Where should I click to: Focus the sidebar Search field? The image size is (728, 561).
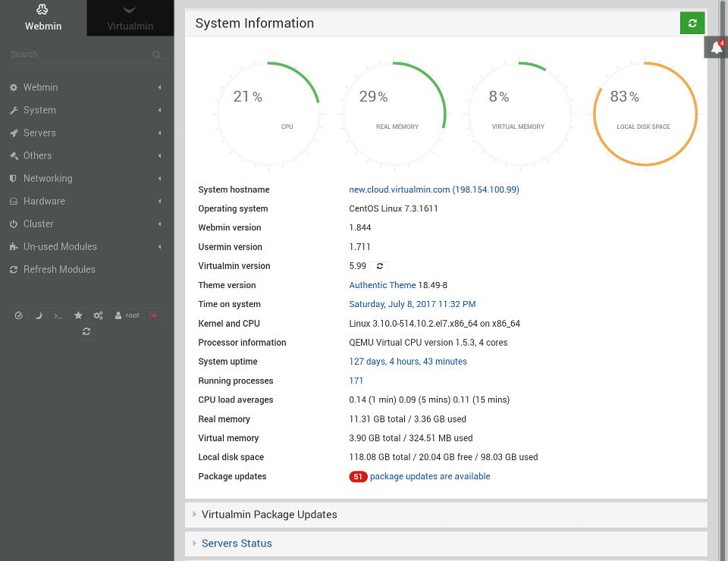point(86,55)
